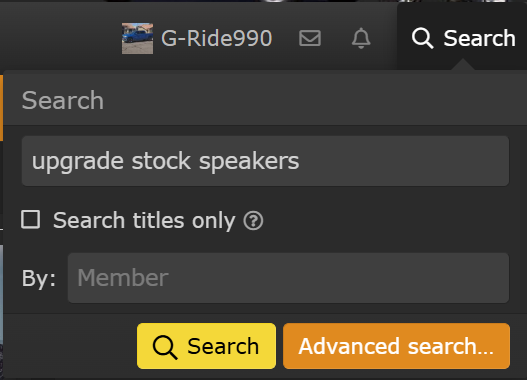Click the Search popup heading
This screenshot has height=380, width=527.
coord(63,100)
